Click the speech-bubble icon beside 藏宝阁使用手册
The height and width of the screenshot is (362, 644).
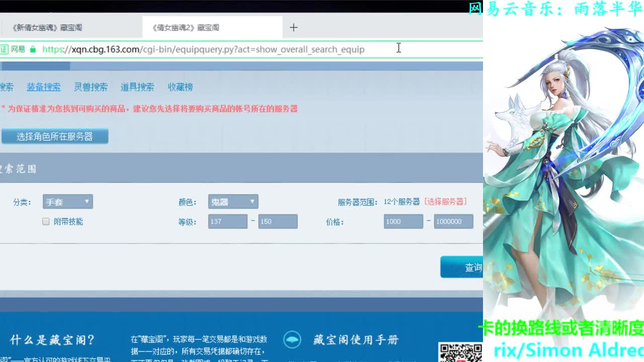click(x=292, y=340)
